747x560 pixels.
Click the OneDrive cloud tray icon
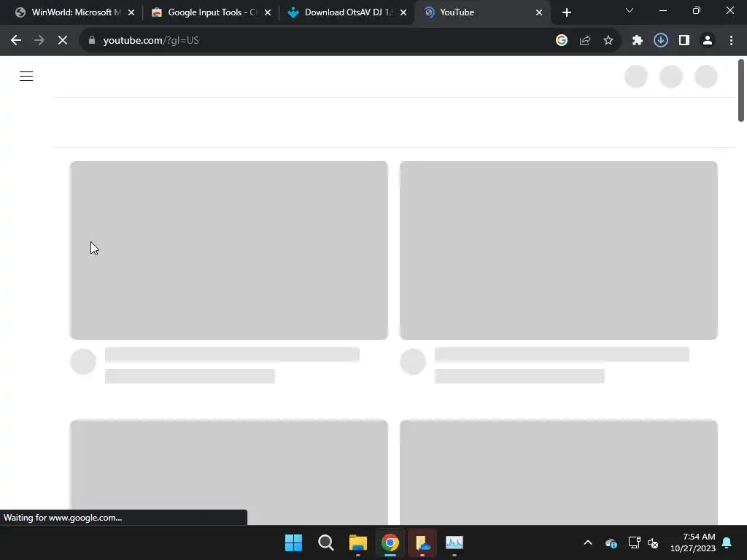tap(611, 542)
